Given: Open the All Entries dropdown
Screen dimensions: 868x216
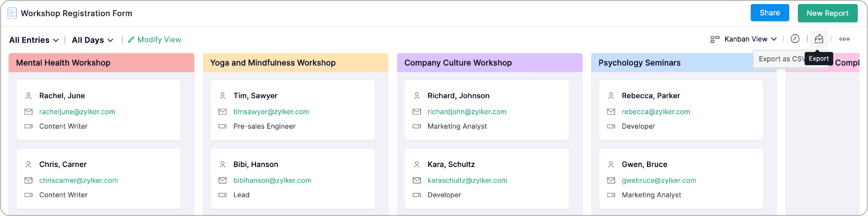Looking at the screenshot, I should coord(34,40).
